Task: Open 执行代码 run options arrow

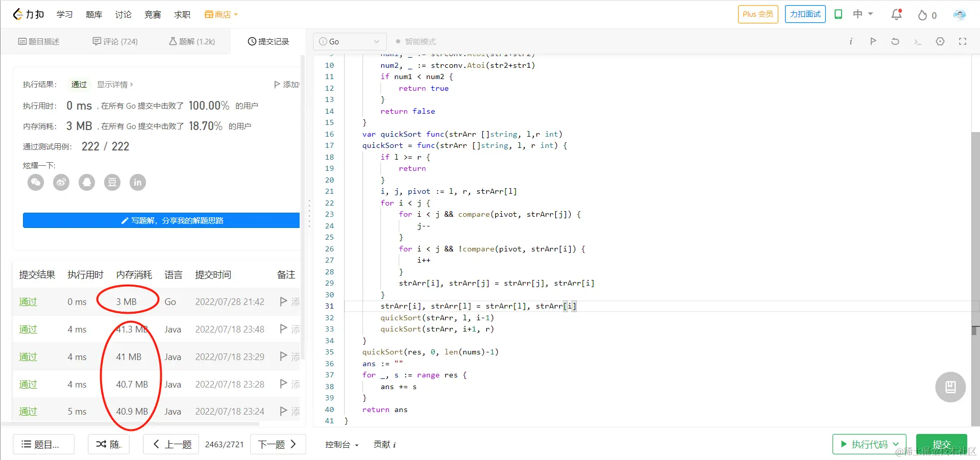Action: [x=896, y=444]
